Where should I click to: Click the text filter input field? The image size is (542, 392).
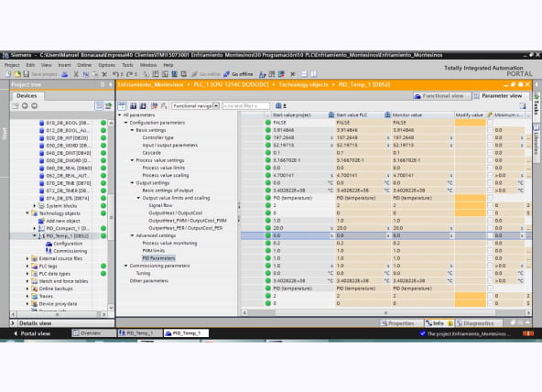(x=245, y=105)
